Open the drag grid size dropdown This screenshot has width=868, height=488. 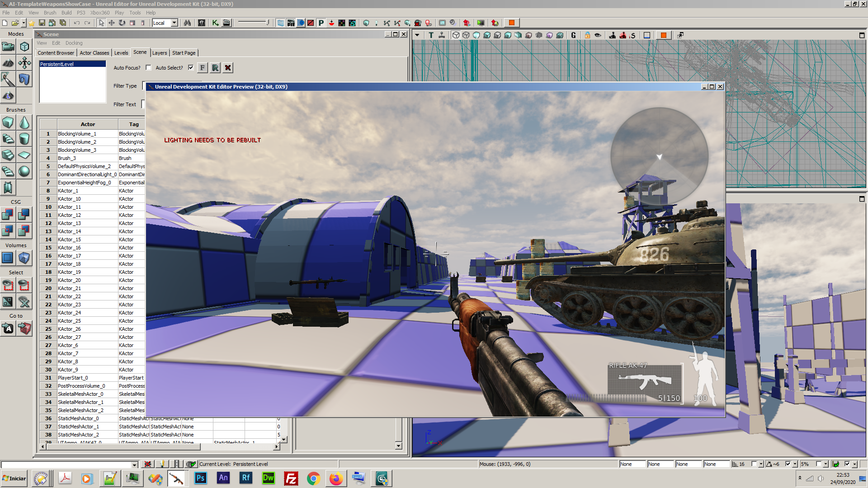tap(761, 464)
